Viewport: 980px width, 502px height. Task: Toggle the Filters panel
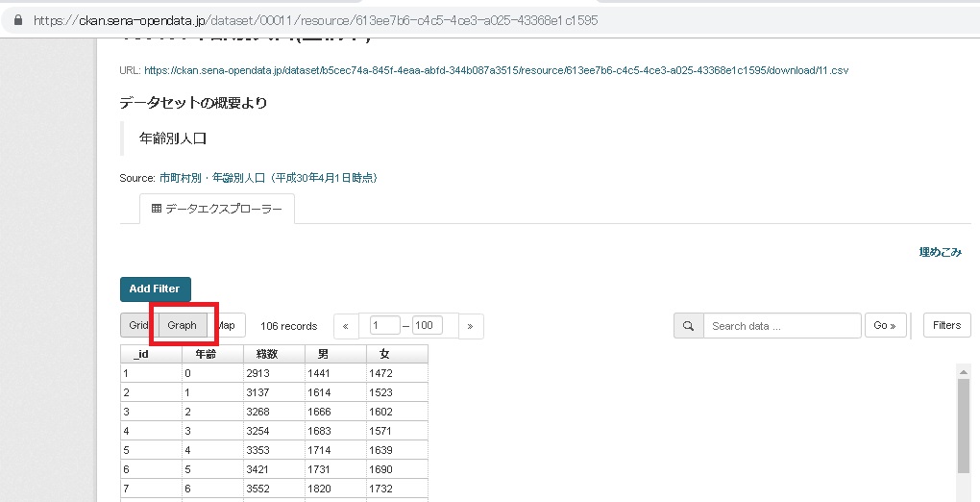946,325
